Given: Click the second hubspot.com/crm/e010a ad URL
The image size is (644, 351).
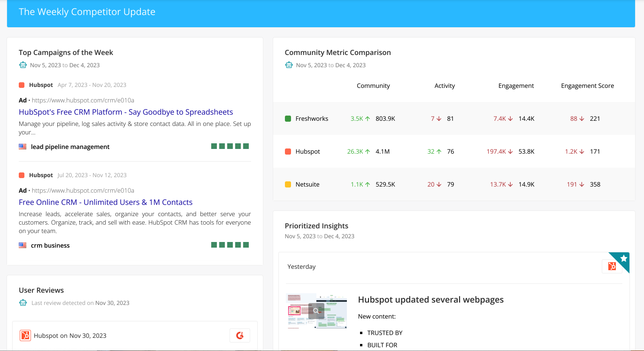Looking at the screenshot, I should point(83,190).
